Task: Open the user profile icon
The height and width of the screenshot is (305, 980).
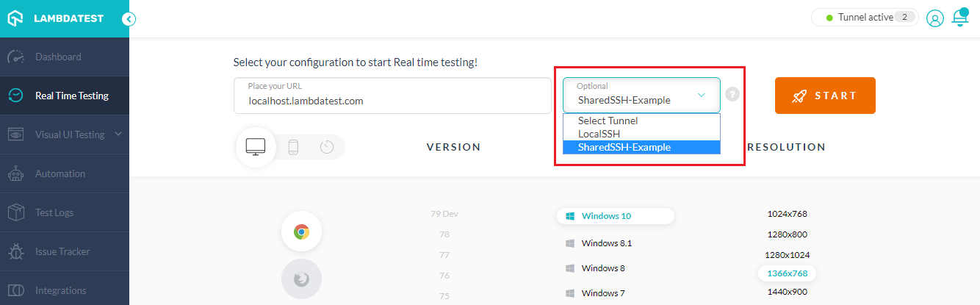Action: click(934, 18)
